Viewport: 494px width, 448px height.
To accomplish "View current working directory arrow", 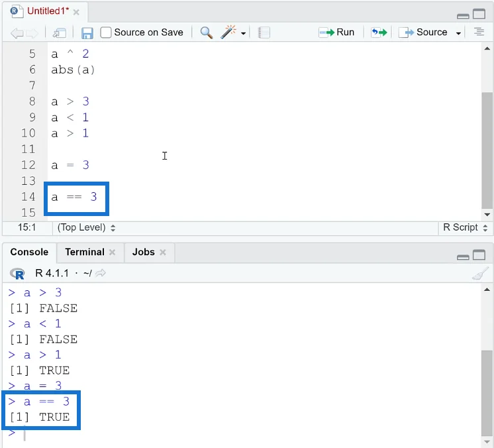I will pos(101,273).
